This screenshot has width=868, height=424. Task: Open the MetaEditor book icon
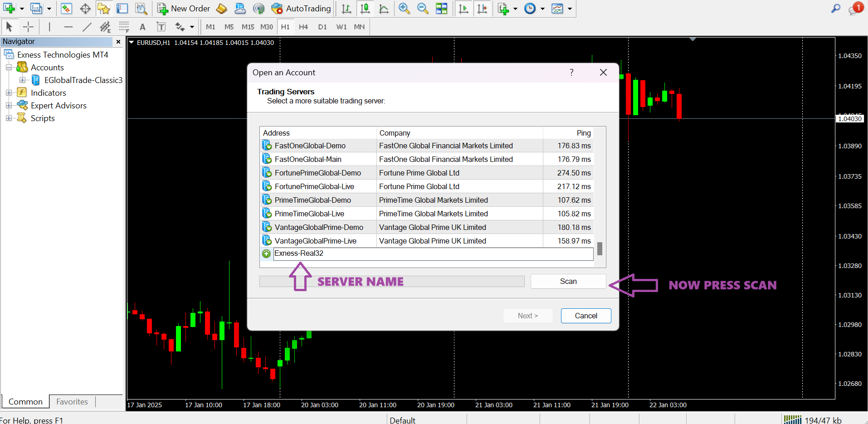tap(222, 8)
